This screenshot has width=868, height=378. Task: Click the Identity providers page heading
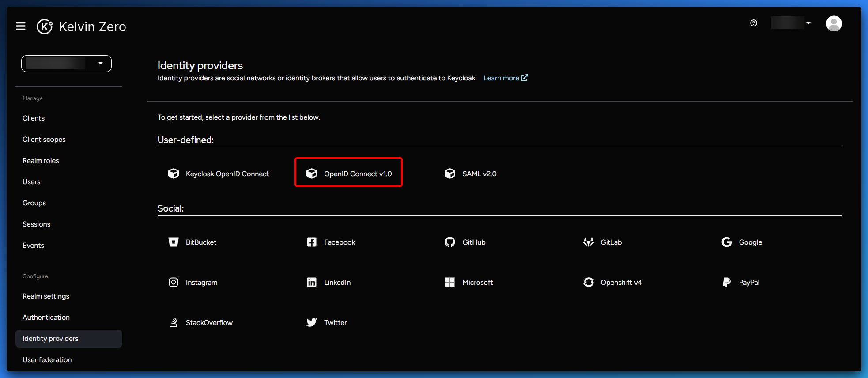click(200, 65)
